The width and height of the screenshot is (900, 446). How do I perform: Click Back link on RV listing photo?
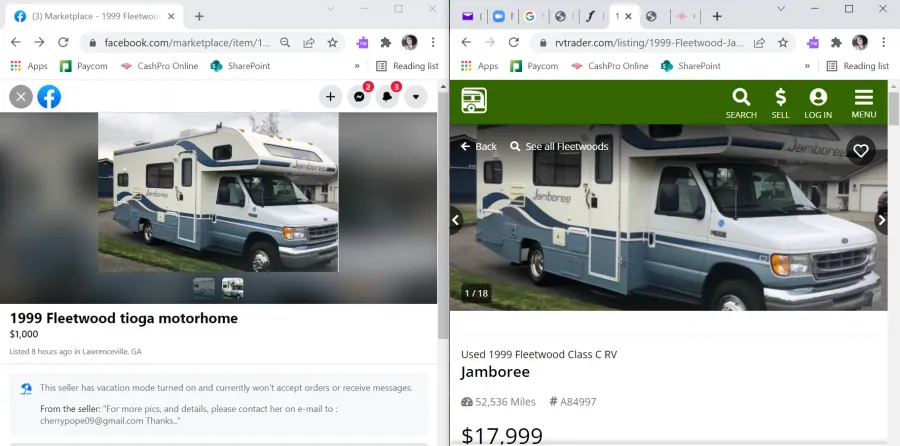[x=479, y=146]
